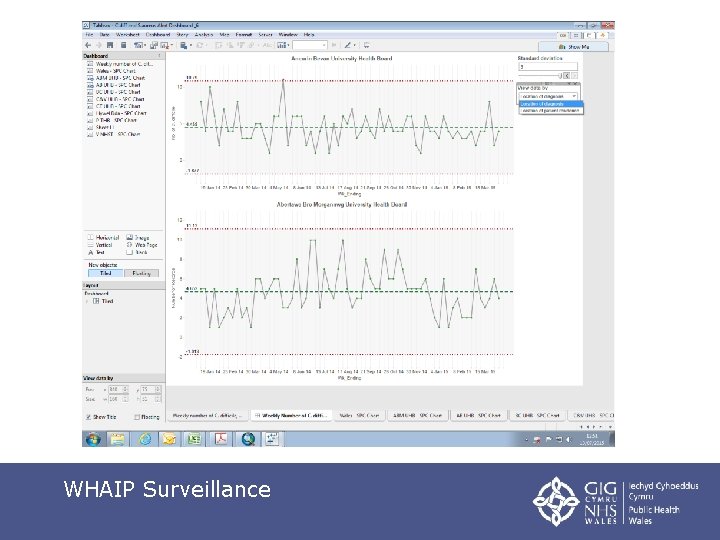Toggle the Show Title checkbox

[x=88, y=417]
